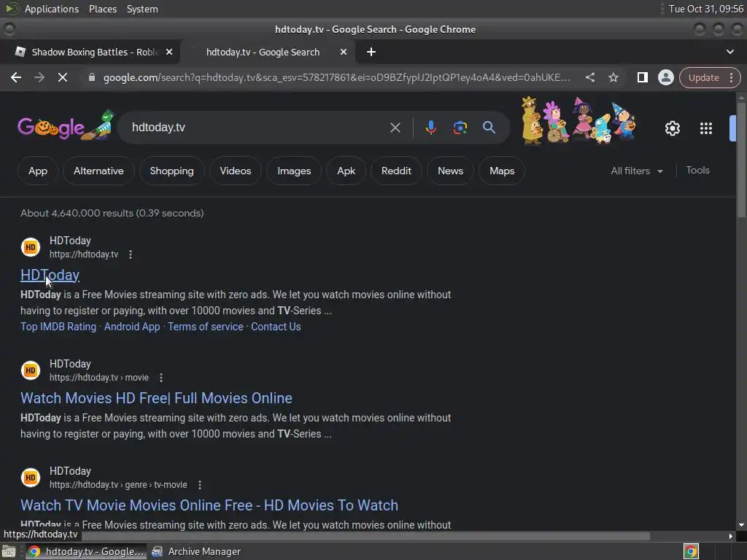Expand the tab search dropdown

729,52
